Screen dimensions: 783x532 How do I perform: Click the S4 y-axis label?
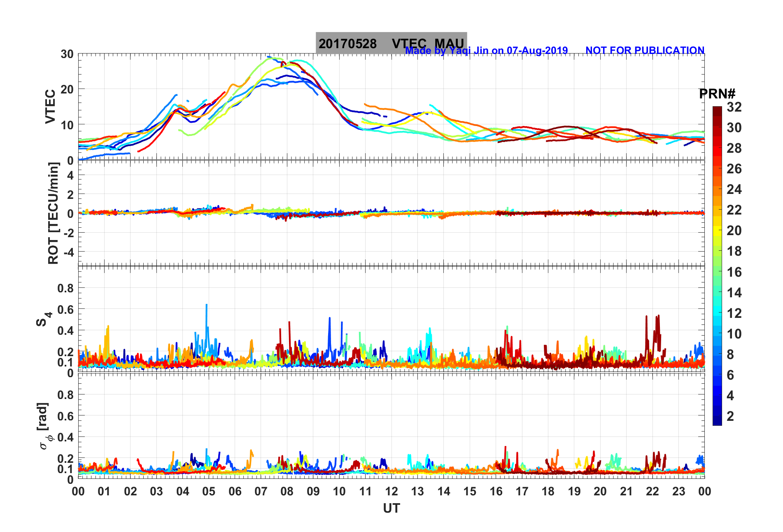point(44,319)
